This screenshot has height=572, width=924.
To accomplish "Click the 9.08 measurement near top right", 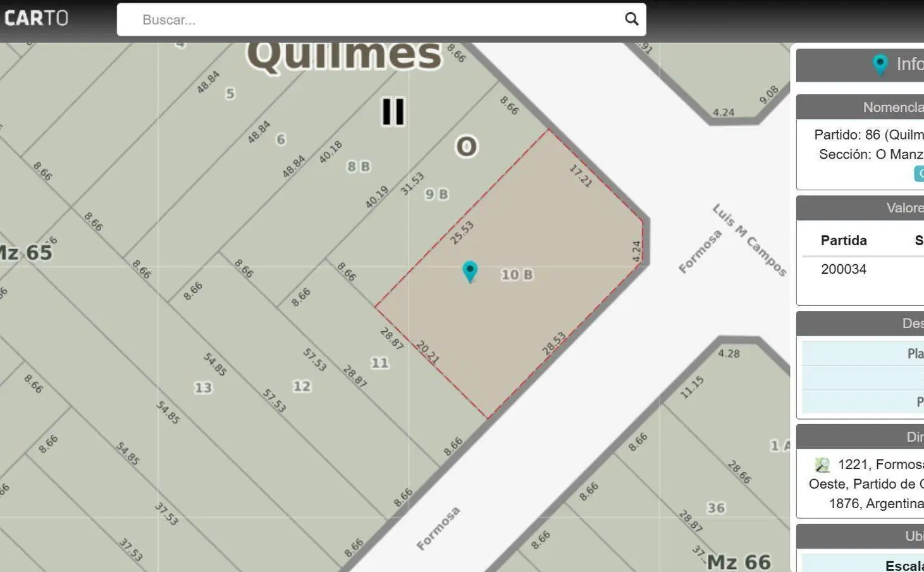I will click(769, 95).
